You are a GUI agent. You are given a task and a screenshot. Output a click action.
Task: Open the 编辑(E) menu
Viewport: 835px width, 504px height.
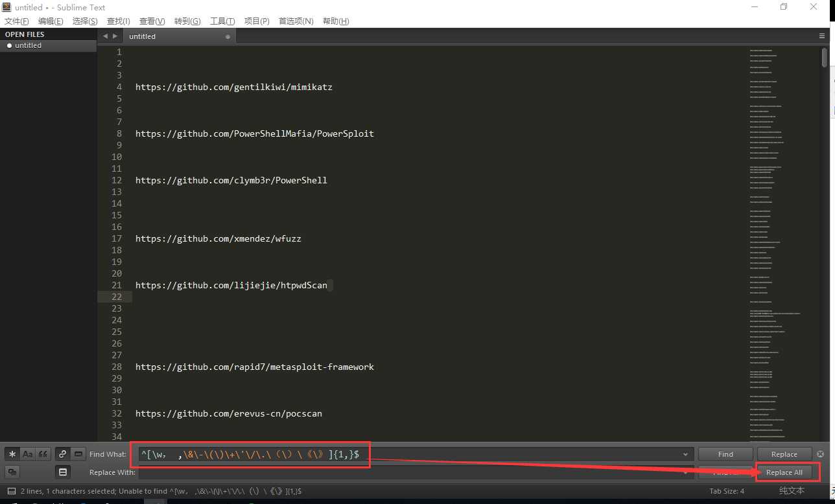(51, 21)
